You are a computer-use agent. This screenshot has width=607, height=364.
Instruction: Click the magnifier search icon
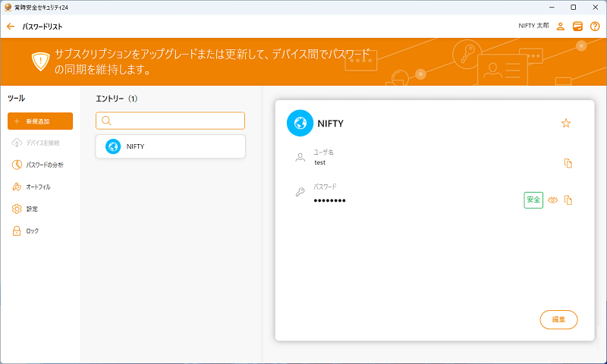[106, 121]
